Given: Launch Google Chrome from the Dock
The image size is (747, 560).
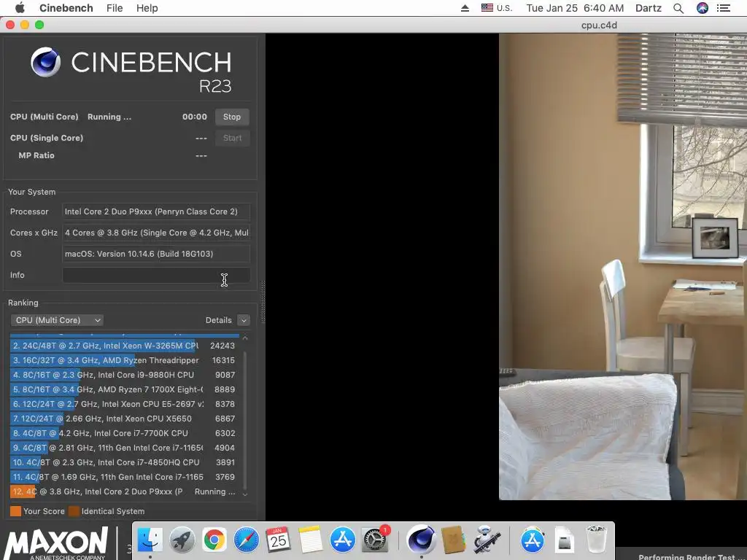Looking at the screenshot, I should pos(214,540).
